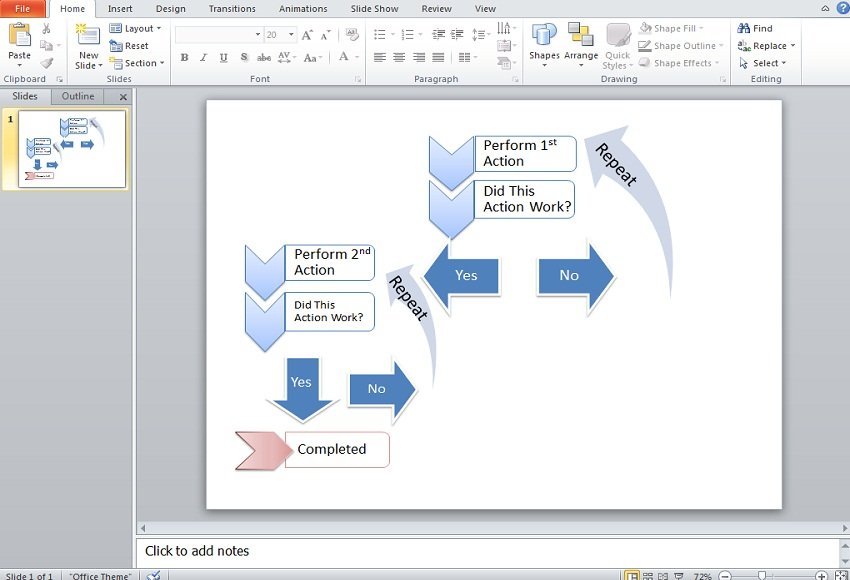
Task: Click the Copy icon
Action: coord(47,46)
